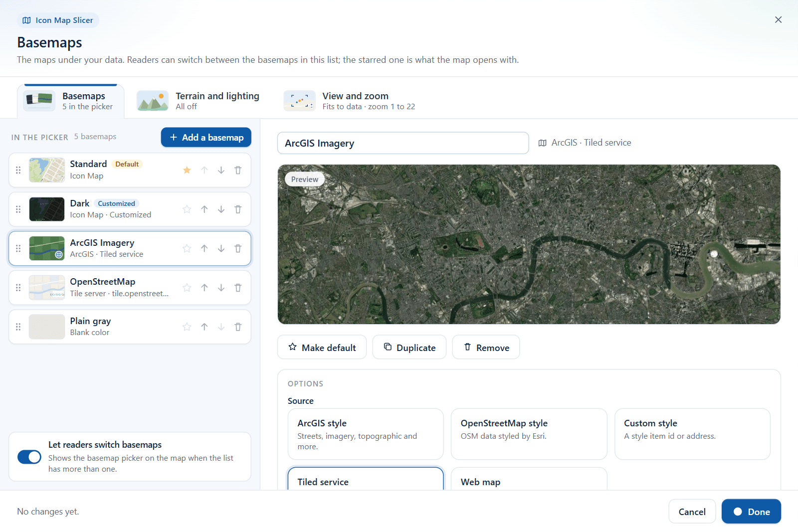
Task: Delete the Plain gray basemap
Action: [238, 327]
